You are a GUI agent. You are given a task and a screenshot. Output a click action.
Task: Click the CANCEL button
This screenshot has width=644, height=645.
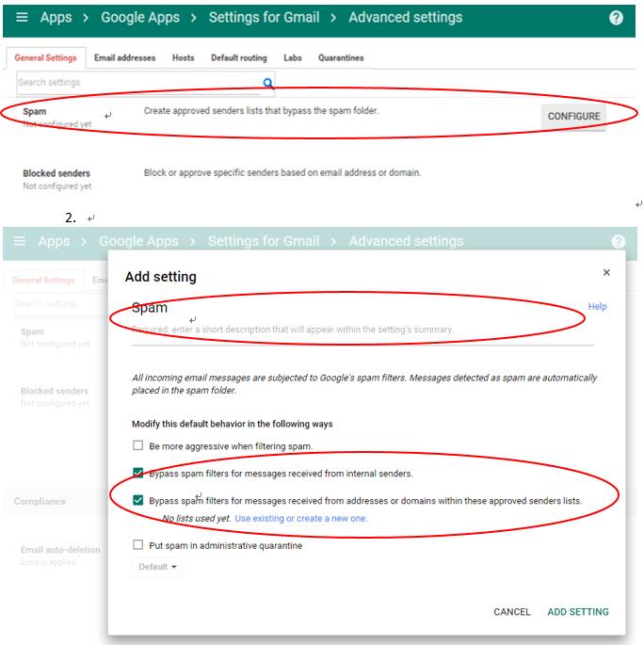point(512,612)
